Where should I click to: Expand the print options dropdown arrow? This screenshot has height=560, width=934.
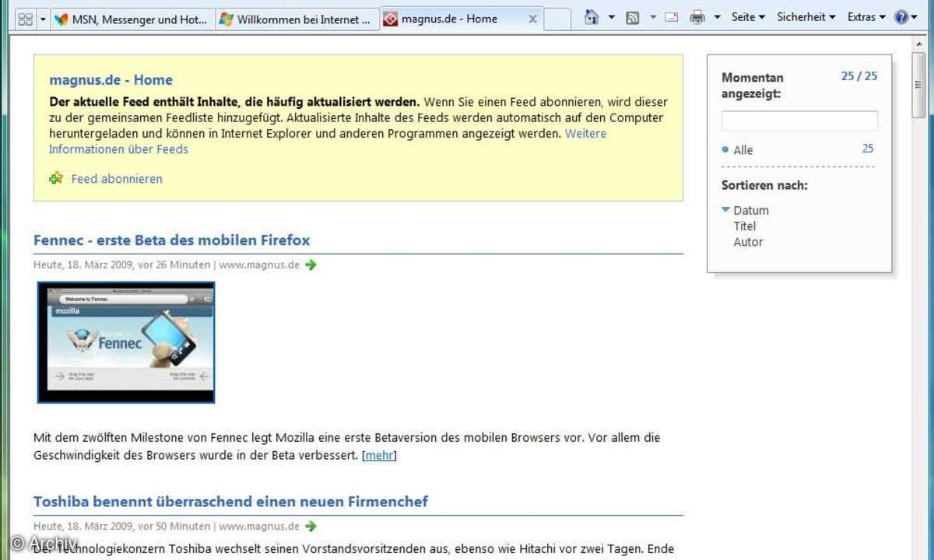(x=716, y=17)
